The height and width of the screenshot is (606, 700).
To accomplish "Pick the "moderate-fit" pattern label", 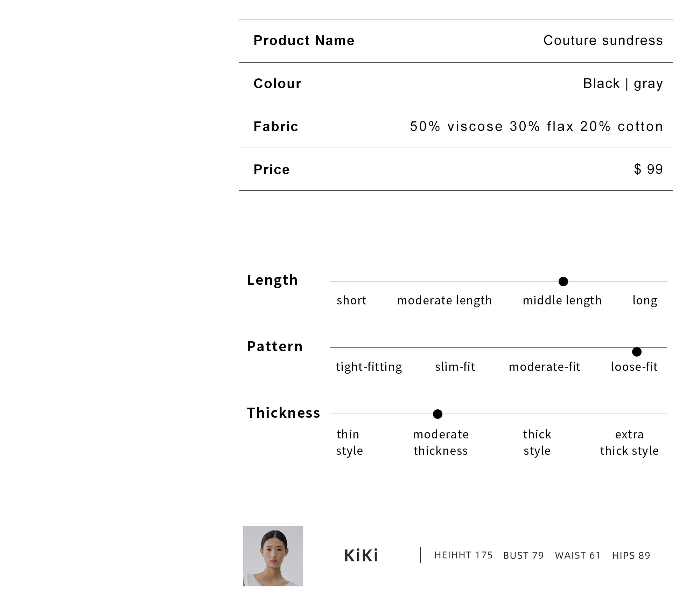I will (x=544, y=367).
